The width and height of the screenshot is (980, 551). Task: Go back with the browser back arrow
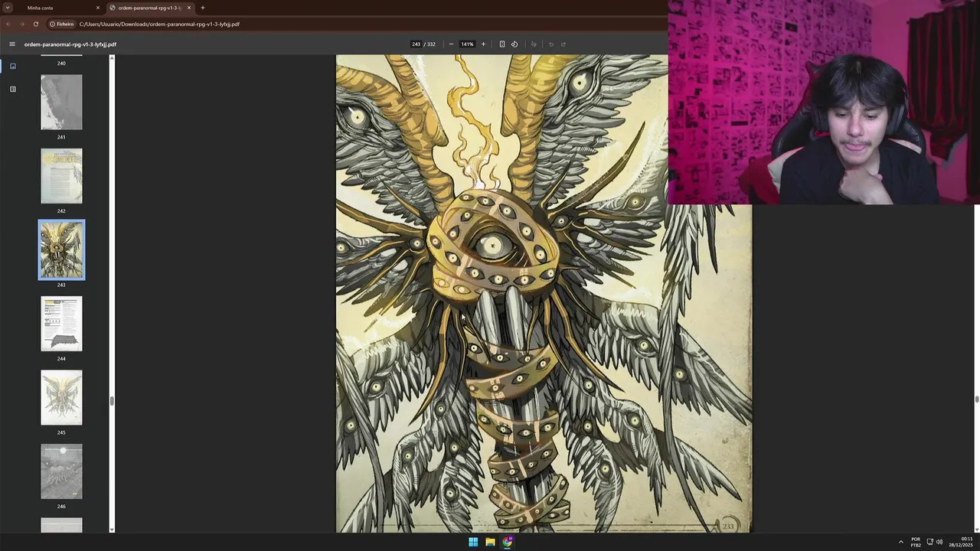(8, 24)
